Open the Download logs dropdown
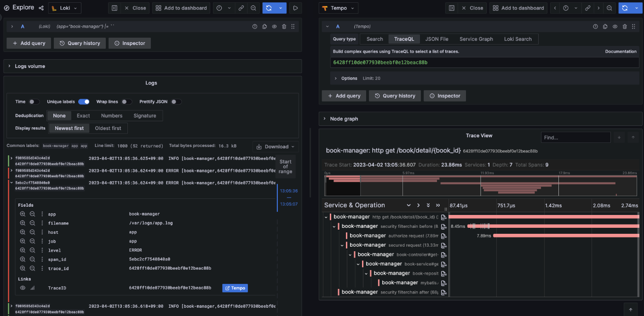This screenshot has height=316, width=644. click(x=276, y=147)
